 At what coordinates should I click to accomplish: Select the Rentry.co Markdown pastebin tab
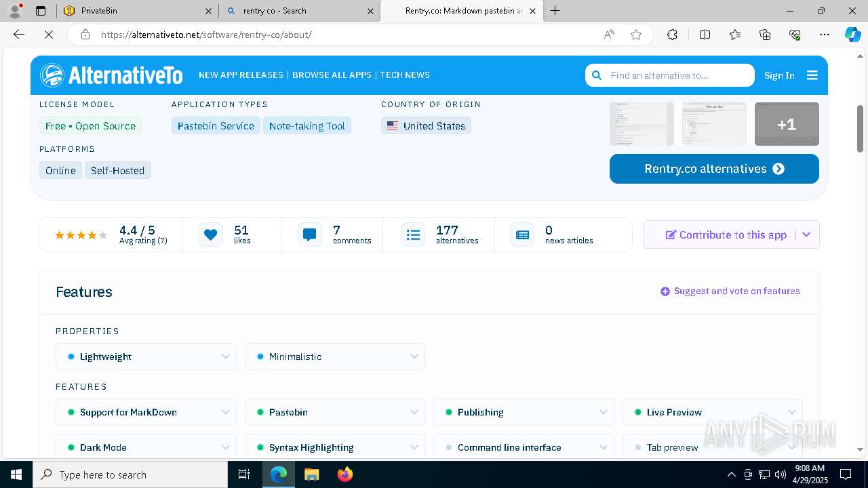(463, 11)
